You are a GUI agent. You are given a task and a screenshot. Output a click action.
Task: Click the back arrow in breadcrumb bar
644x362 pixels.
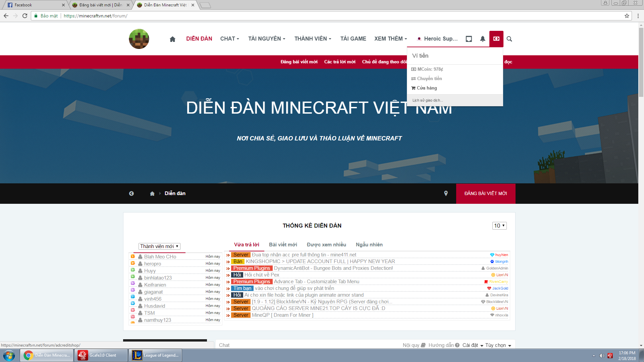[x=131, y=193]
